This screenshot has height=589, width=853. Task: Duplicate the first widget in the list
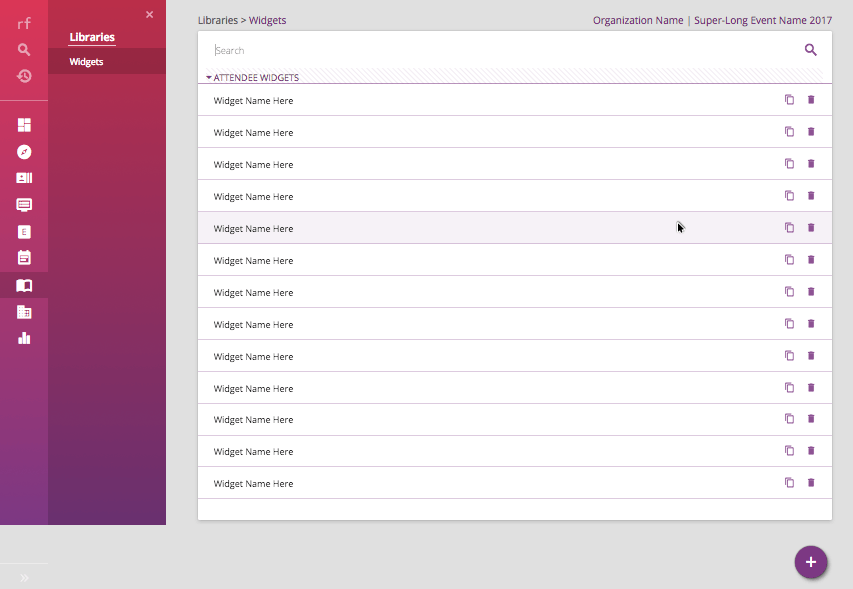click(789, 100)
